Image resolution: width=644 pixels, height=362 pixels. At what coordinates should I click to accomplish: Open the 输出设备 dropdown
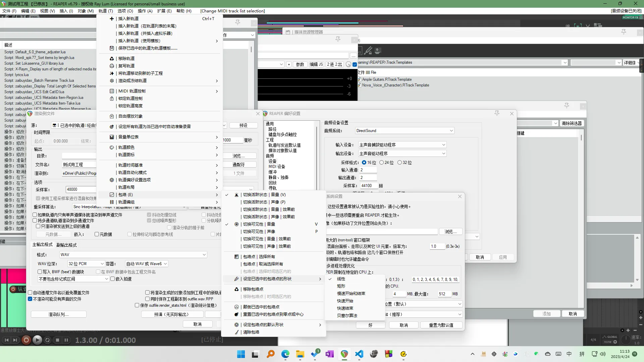pos(402,154)
